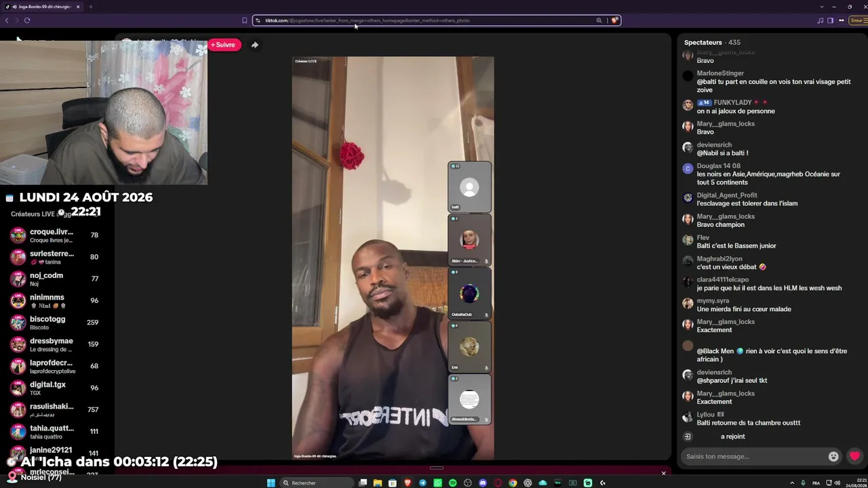Open Google Chrome from the taskbar
868x488 pixels.
point(513,483)
